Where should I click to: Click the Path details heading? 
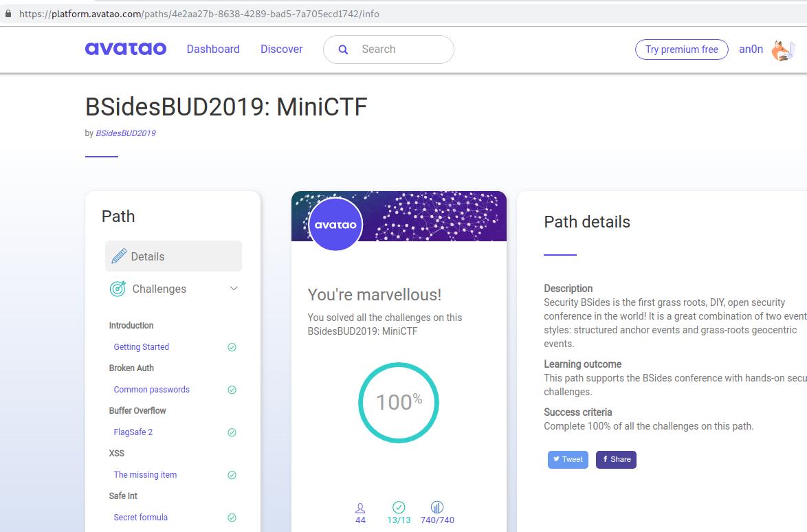click(x=587, y=222)
